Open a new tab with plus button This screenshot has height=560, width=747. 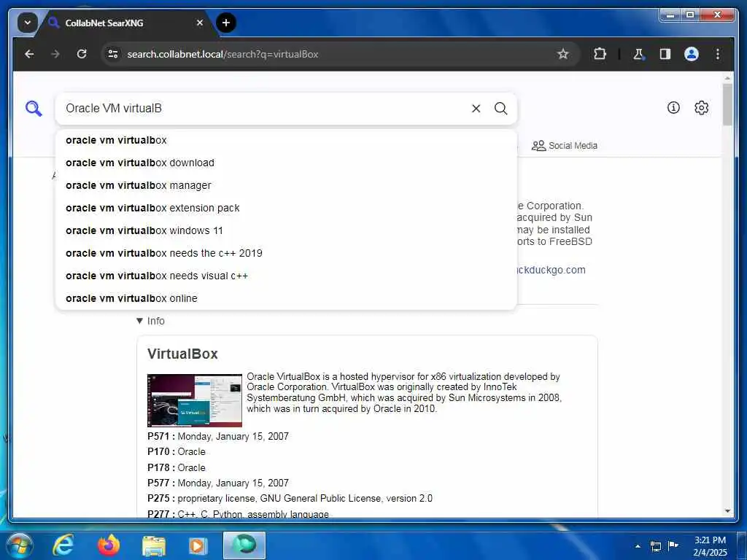(x=226, y=23)
